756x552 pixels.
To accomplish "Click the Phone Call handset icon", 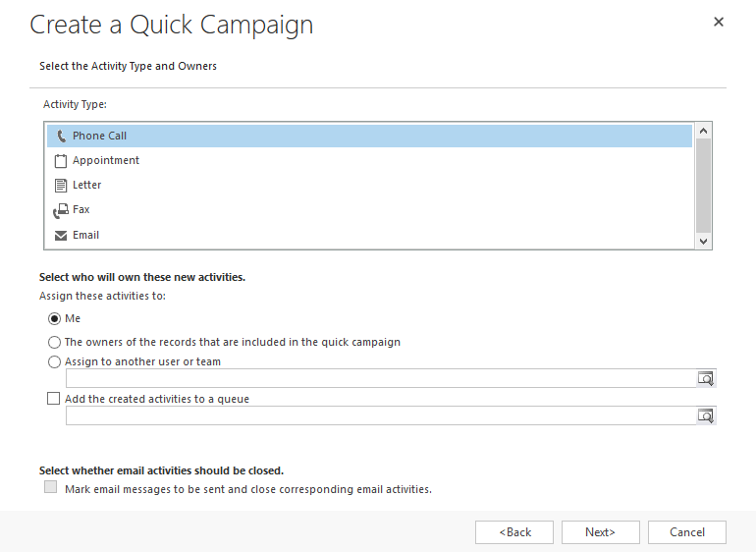I will coord(61,137).
